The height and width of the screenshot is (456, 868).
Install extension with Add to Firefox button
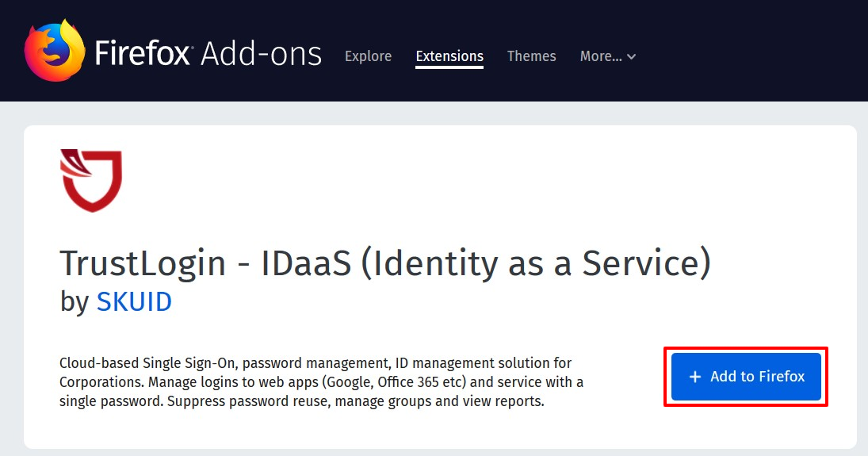click(x=746, y=377)
